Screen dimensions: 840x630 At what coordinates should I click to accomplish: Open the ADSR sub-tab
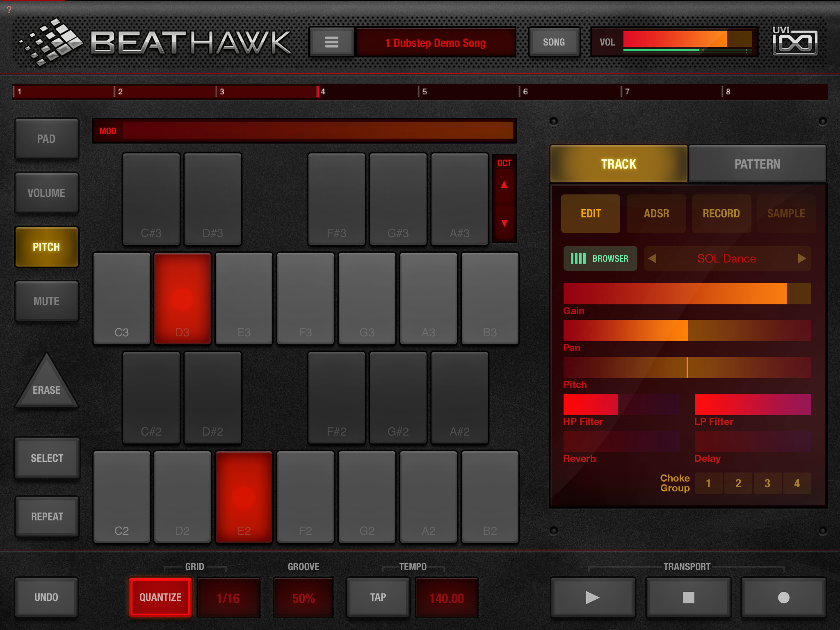click(x=656, y=213)
